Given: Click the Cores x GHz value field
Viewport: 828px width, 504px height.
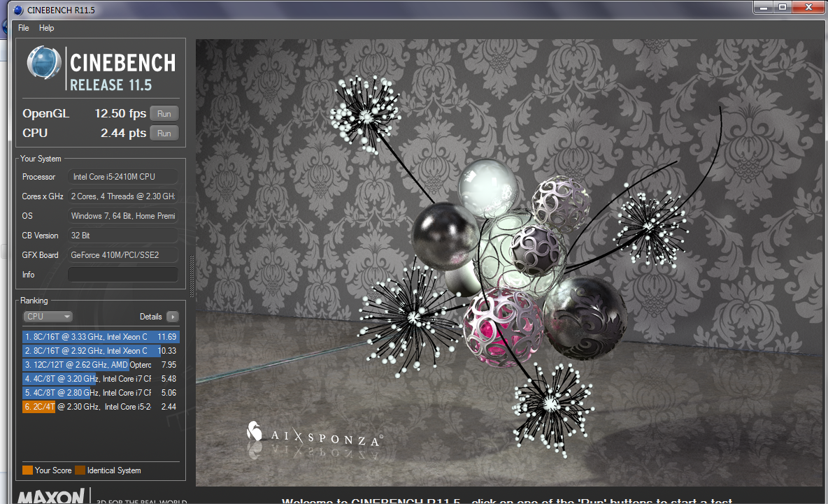Looking at the screenshot, I should point(122,196).
